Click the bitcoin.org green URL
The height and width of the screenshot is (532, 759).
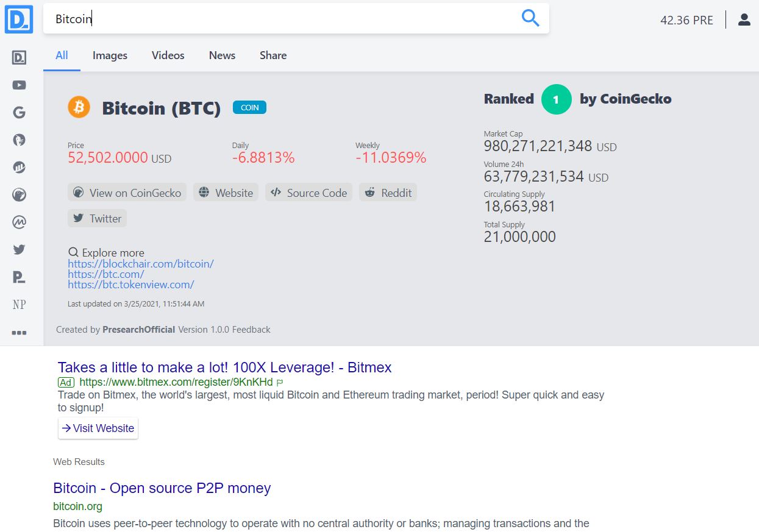coord(77,506)
